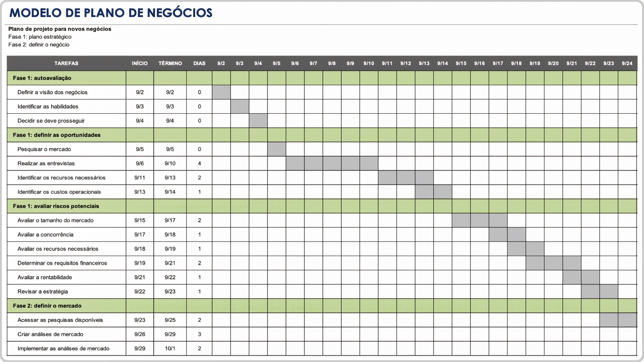This screenshot has width=644, height=362.
Task: Click the 9/11 start date of Identificar os recursos
Action: point(140,178)
